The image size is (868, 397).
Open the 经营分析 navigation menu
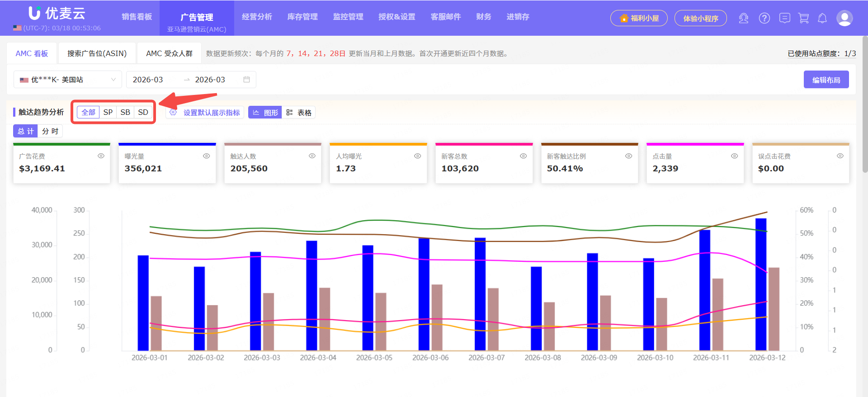click(x=257, y=17)
